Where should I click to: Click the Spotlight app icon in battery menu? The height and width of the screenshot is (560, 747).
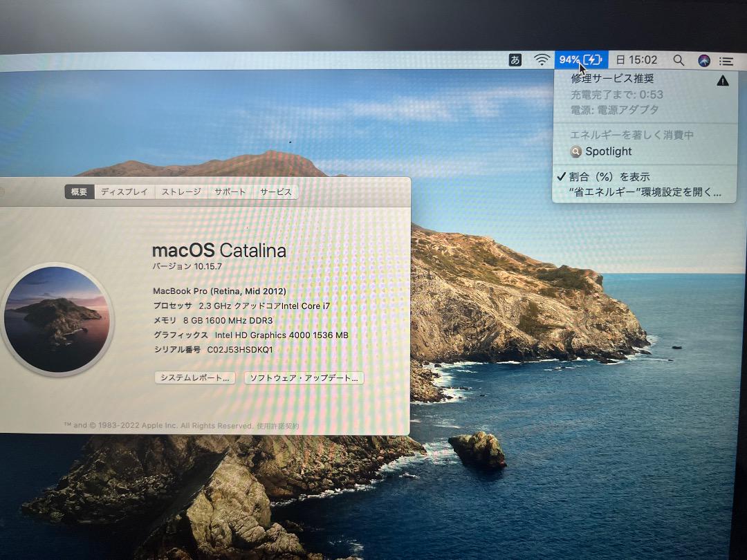(x=576, y=151)
